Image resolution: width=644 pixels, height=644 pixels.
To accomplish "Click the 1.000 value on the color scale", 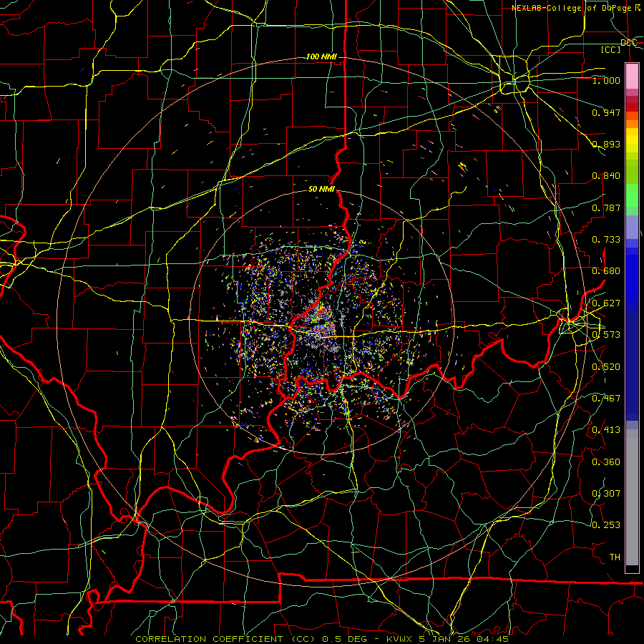I will pyautogui.click(x=606, y=80).
